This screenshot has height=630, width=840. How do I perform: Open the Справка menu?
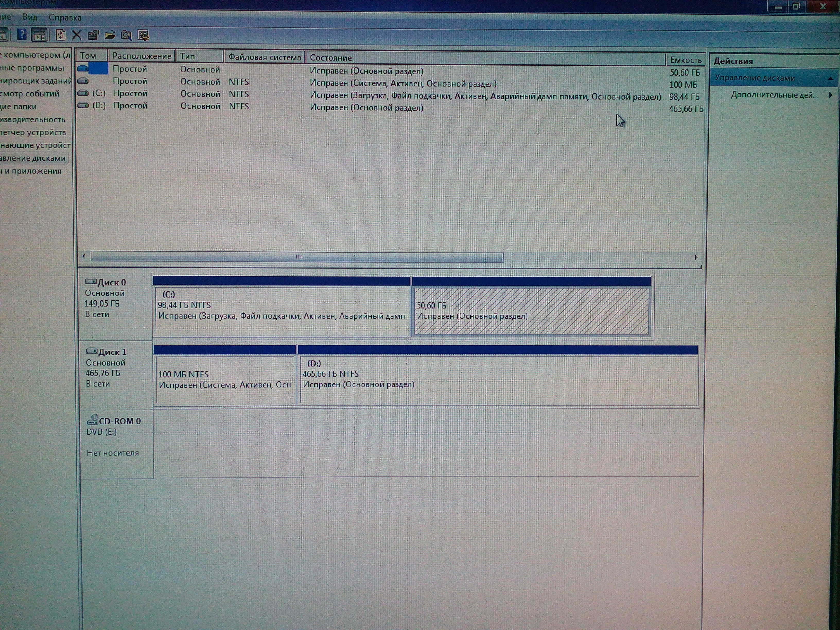[65, 17]
